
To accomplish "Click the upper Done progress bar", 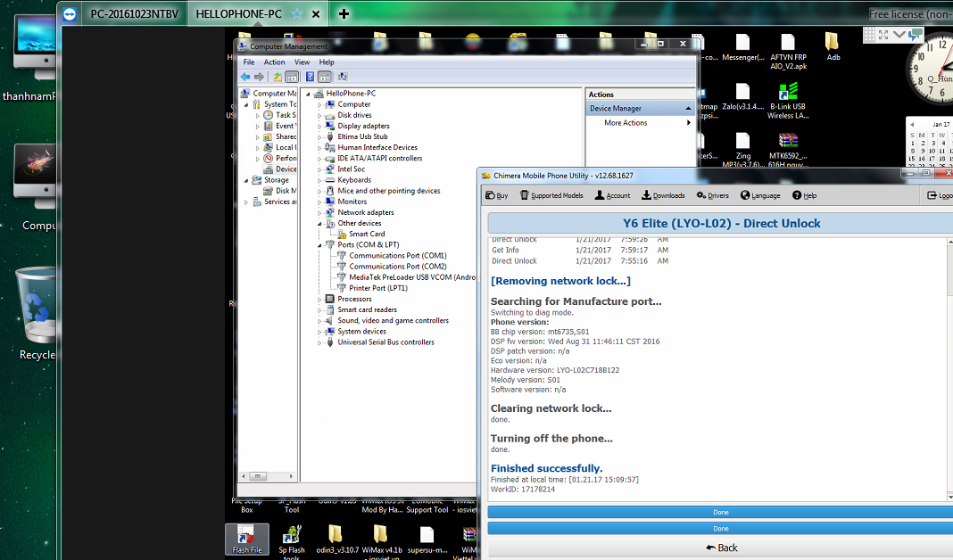I will [720, 512].
